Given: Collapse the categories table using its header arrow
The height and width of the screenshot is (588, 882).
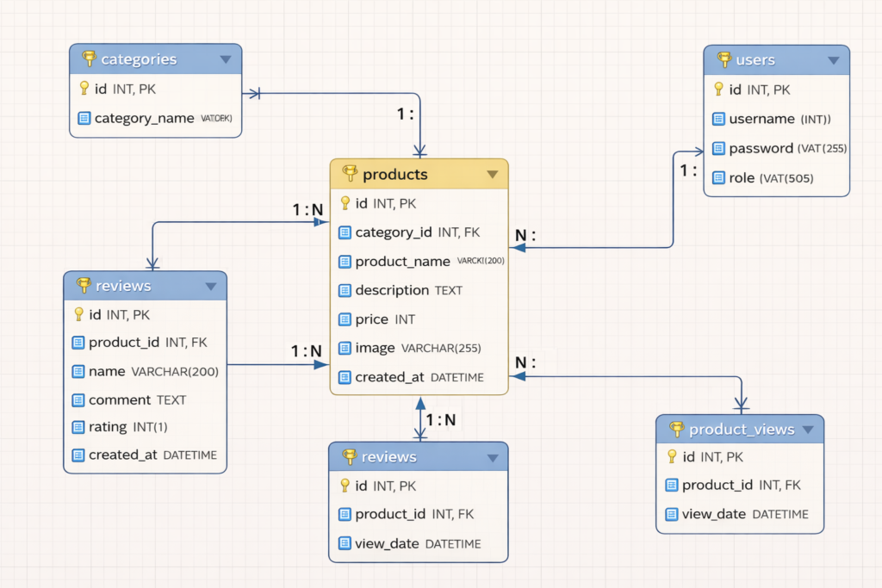Looking at the screenshot, I should [x=226, y=59].
